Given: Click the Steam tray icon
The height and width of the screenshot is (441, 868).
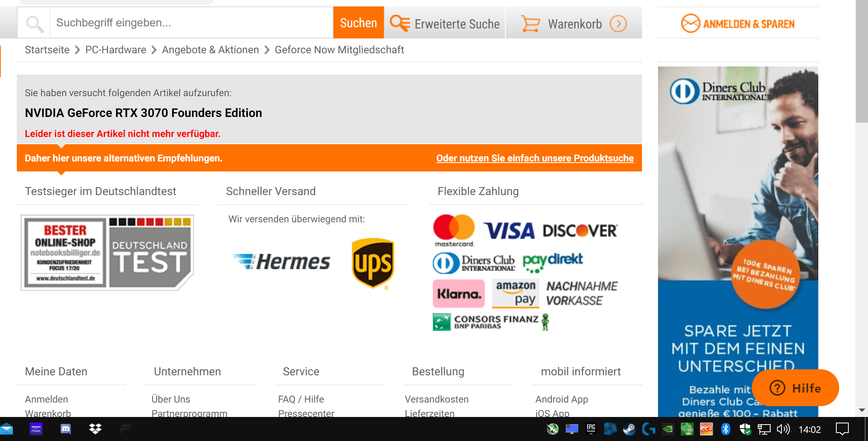Looking at the screenshot, I should (630, 429).
